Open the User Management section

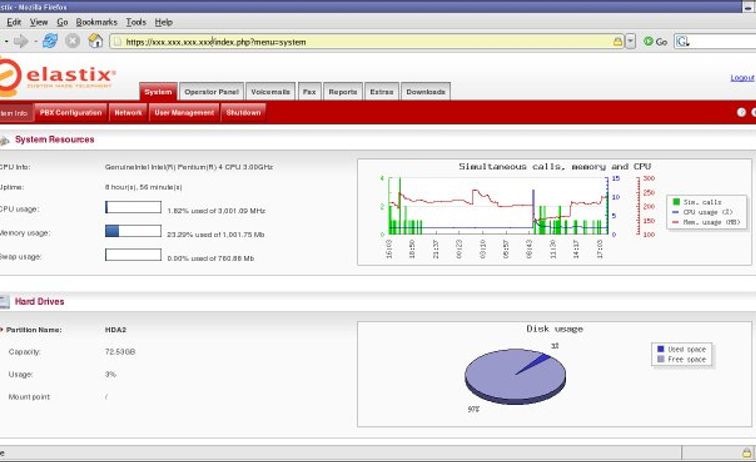(x=184, y=112)
